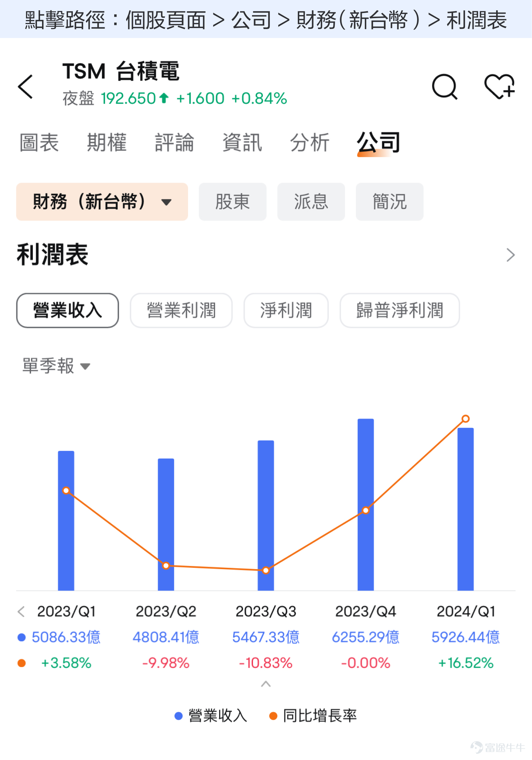Open the 派息 section

311,201
